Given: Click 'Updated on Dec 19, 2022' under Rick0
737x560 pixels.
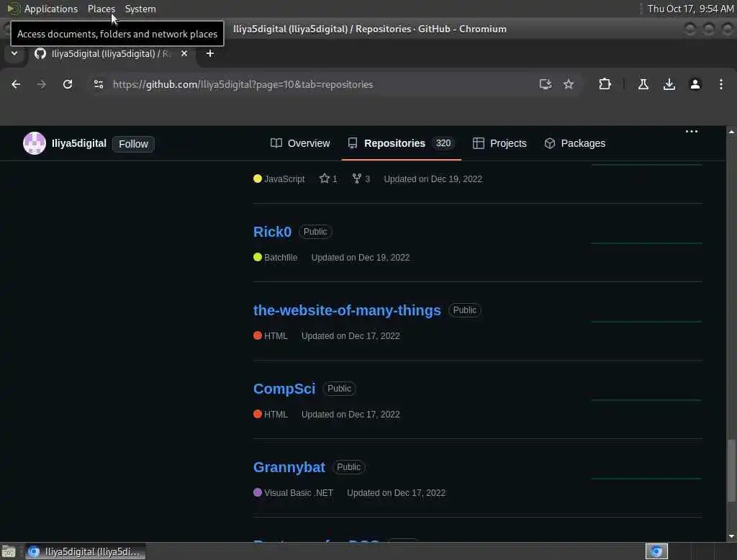Looking at the screenshot, I should coord(361,258).
